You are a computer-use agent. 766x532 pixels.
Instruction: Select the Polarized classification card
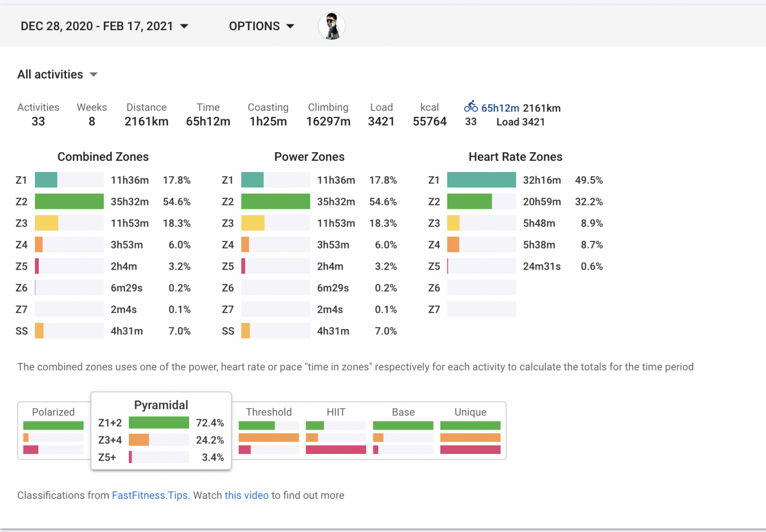pyautogui.click(x=53, y=431)
